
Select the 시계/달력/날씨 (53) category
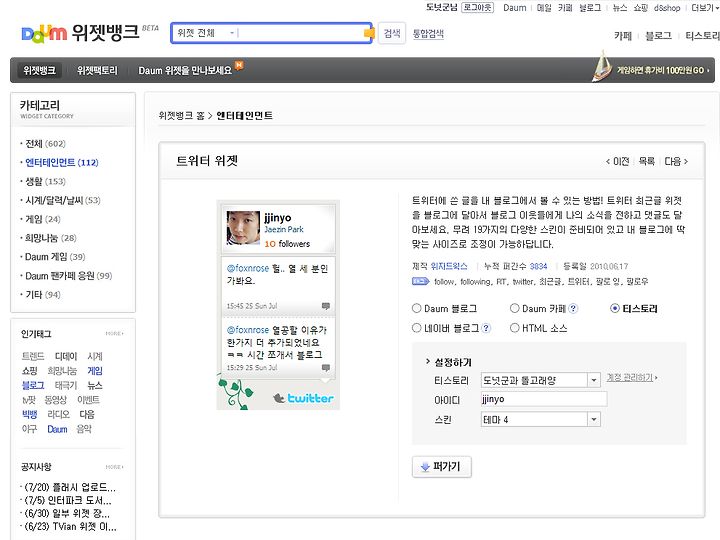point(62,200)
